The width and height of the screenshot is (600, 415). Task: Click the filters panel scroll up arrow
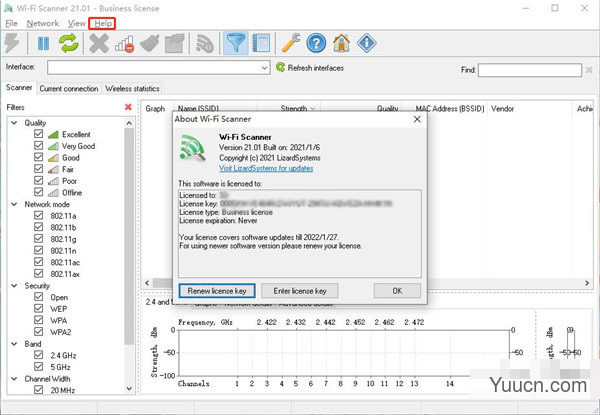point(129,123)
